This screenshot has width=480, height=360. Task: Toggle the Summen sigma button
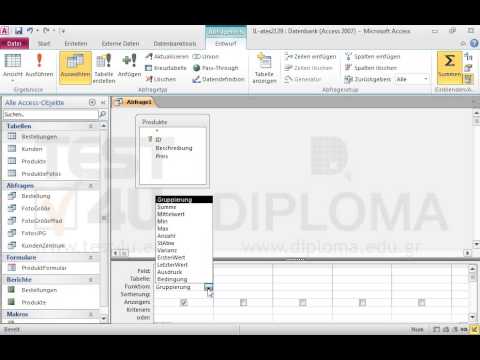[449, 65]
